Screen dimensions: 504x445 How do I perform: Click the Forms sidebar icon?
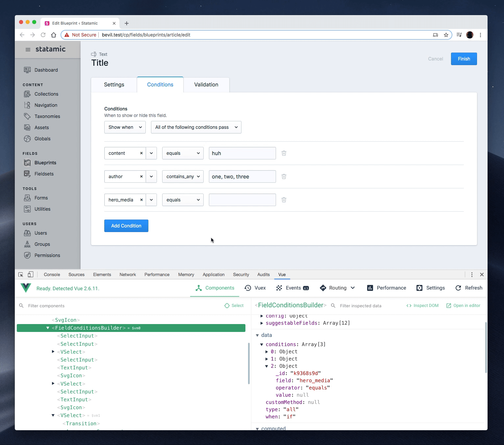click(27, 198)
